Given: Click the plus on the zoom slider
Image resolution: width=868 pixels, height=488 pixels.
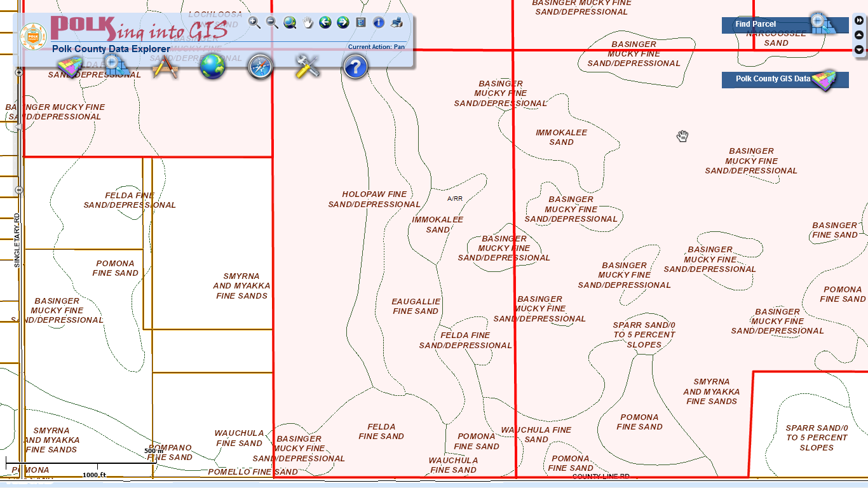Looking at the screenshot, I should [19, 72].
